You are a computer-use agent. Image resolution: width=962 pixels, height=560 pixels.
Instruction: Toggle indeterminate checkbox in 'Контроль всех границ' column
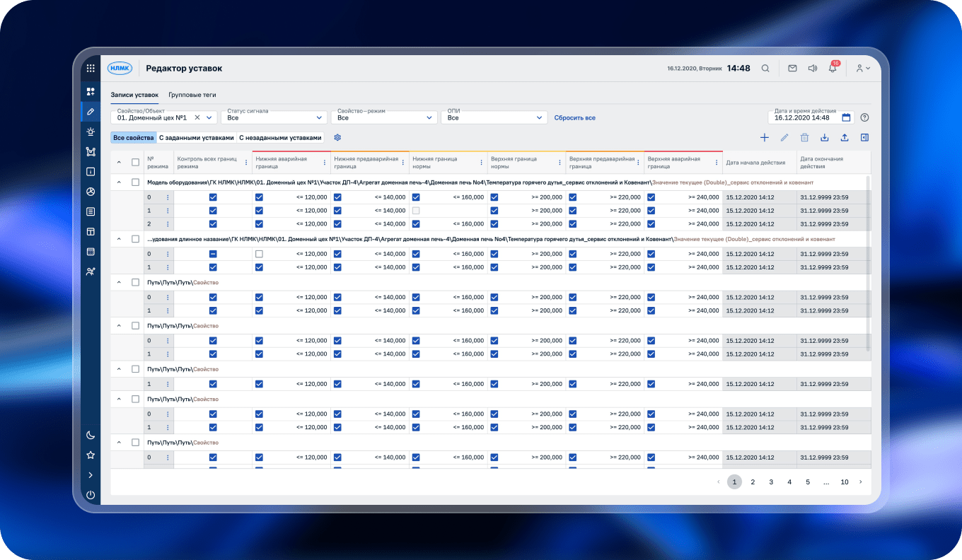213,254
